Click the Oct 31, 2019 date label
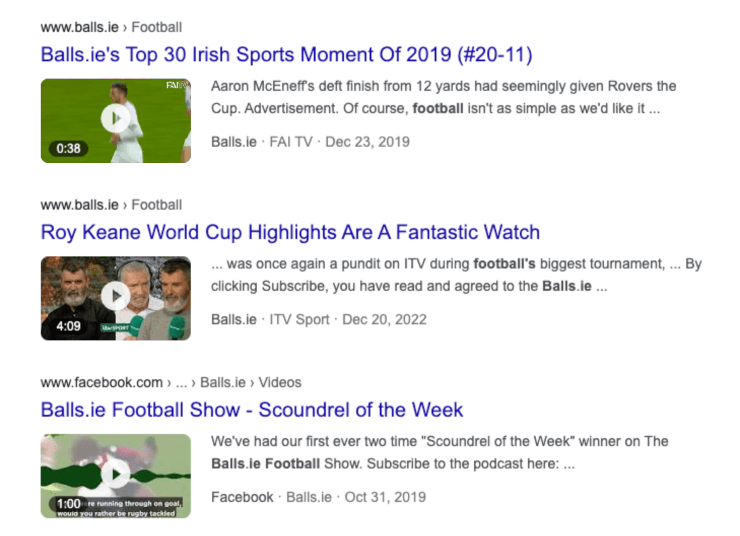Screen dimensions: 740x536 point(385,497)
